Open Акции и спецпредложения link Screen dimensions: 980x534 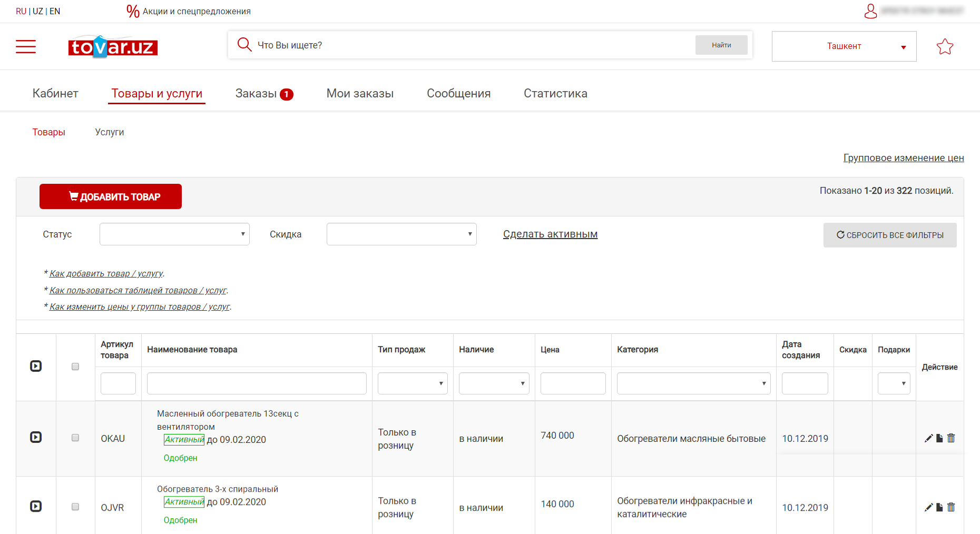coord(197,11)
